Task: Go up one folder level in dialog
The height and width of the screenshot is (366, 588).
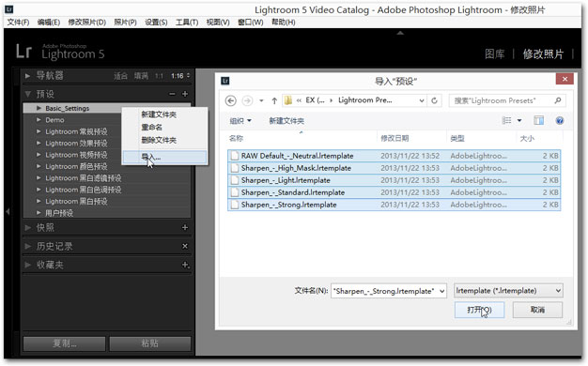Action: pyautogui.click(x=274, y=100)
